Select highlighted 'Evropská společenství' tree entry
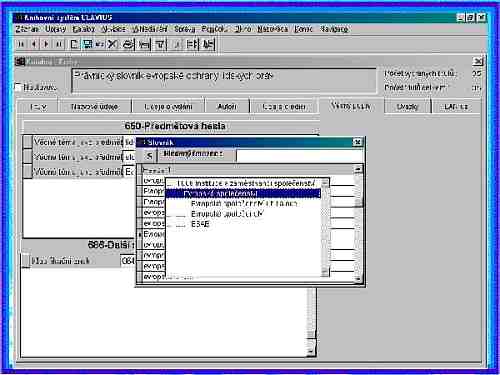This screenshot has width=500, height=375. pyautogui.click(x=243, y=194)
